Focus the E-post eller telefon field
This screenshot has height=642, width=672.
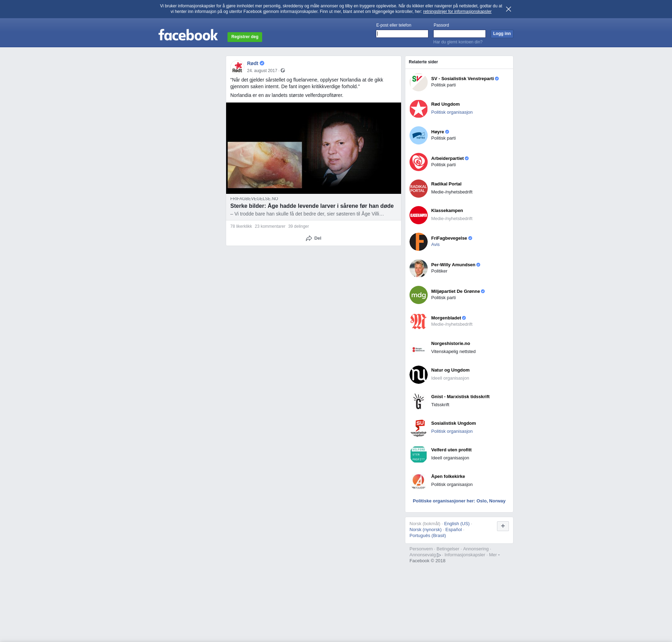click(402, 34)
